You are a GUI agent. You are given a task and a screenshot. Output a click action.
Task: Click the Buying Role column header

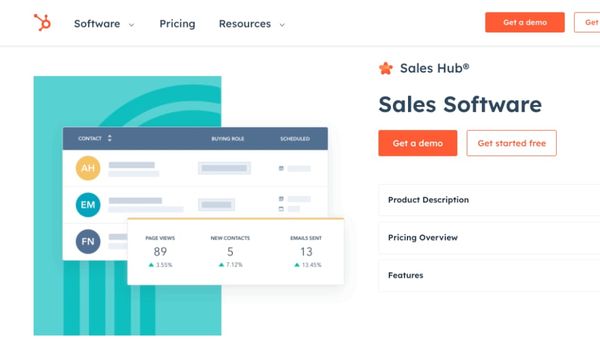click(x=228, y=139)
